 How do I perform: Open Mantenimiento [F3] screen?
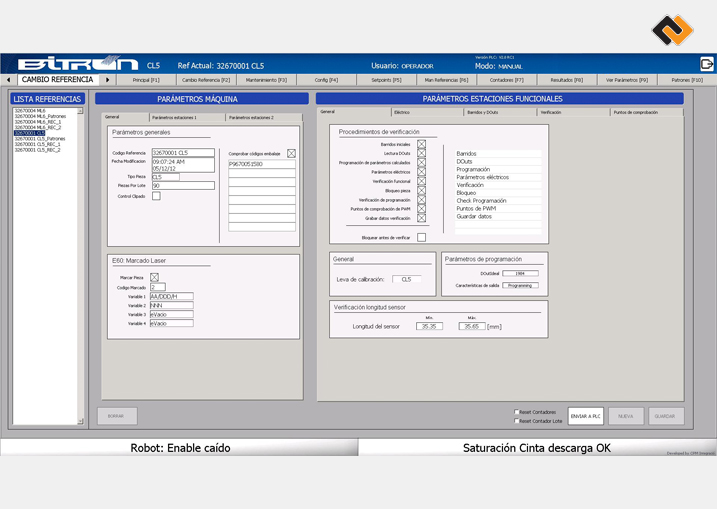point(266,80)
